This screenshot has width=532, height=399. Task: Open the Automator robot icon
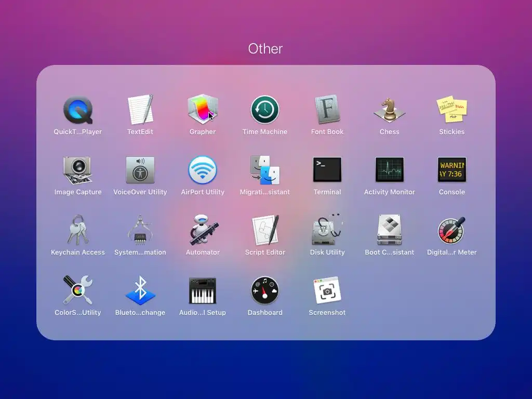pos(203,230)
